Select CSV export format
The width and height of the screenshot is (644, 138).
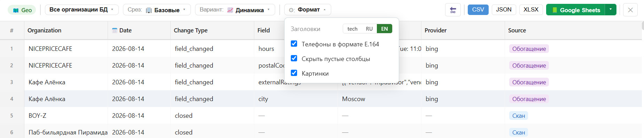(x=478, y=10)
